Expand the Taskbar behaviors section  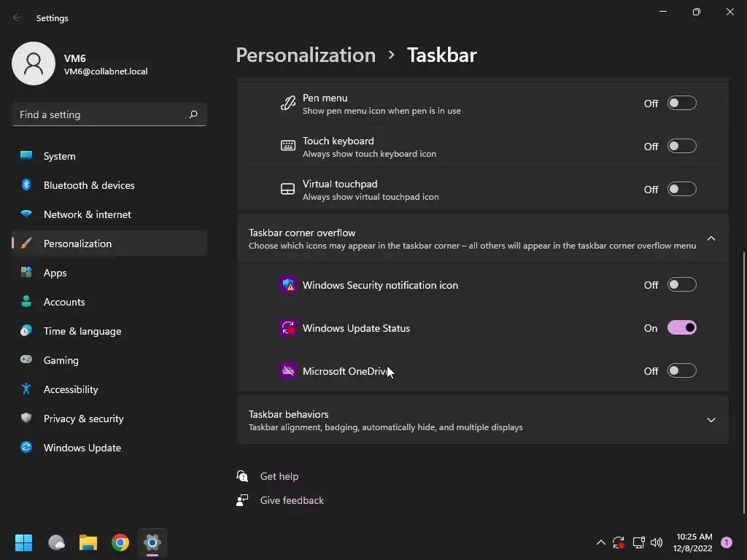tap(711, 420)
